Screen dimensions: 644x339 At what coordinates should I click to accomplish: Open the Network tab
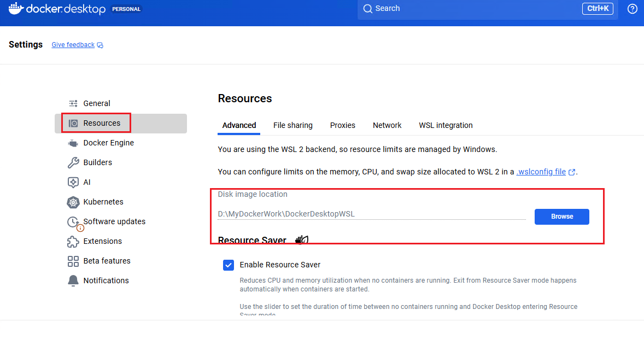[x=387, y=125]
